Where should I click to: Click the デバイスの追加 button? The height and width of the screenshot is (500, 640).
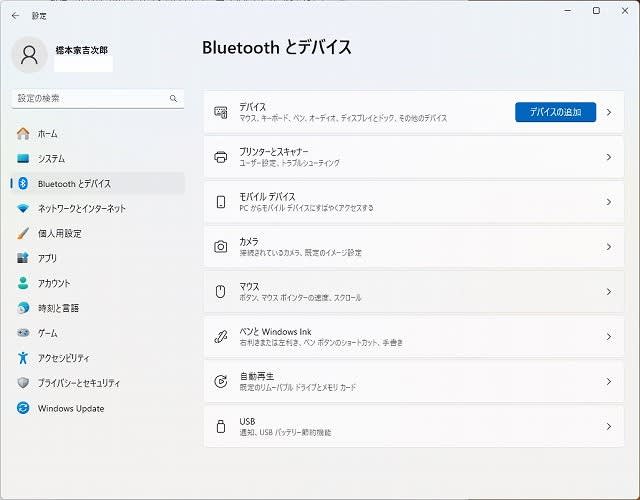(555, 112)
